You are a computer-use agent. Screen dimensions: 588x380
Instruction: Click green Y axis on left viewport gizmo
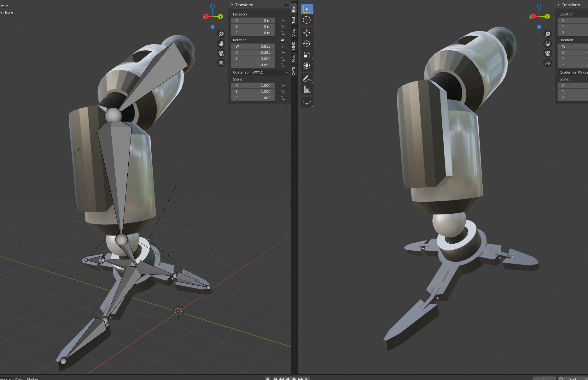click(220, 16)
